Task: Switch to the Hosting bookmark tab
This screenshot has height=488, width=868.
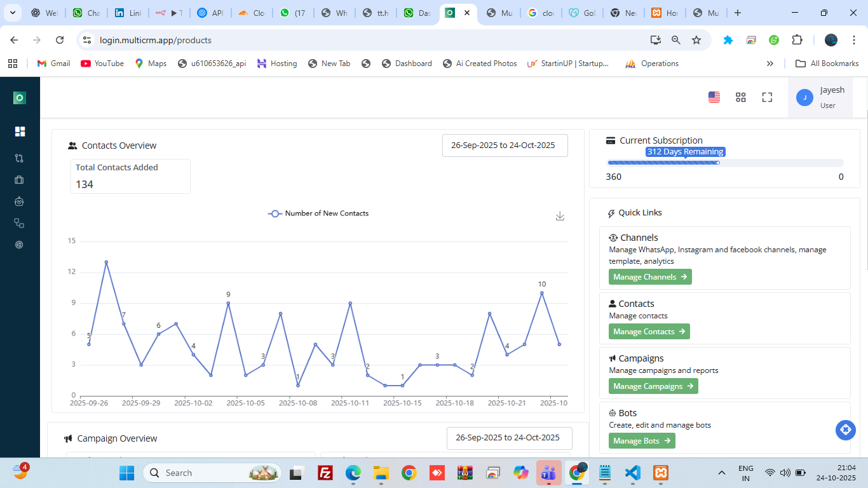Action: pyautogui.click(x=277, y=63)
